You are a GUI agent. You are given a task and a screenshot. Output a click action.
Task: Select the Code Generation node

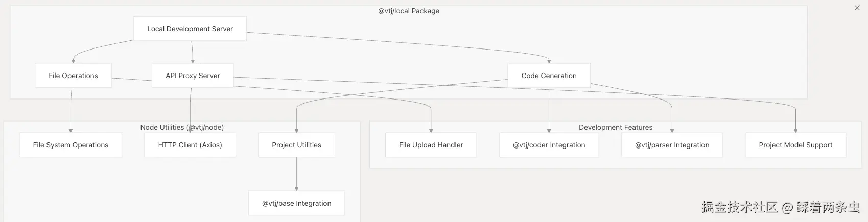coord(549,76)
